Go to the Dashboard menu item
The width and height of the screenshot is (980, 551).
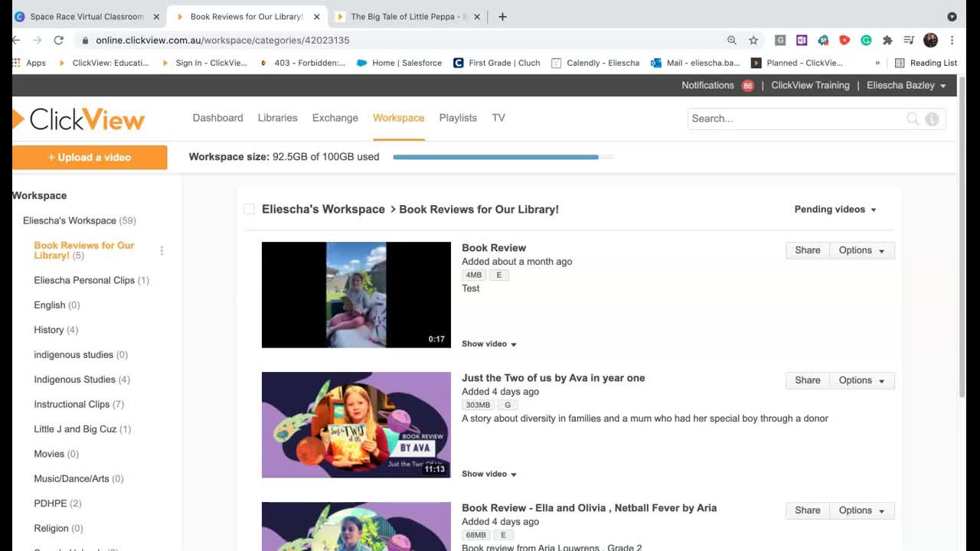pyautogui.click(x=217, y=118)
